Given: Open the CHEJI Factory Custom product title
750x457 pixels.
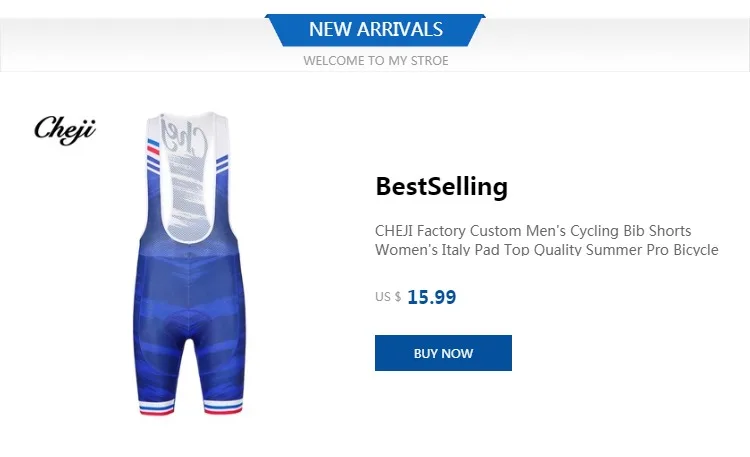Looking at the screenshot, I should point(533,230).
